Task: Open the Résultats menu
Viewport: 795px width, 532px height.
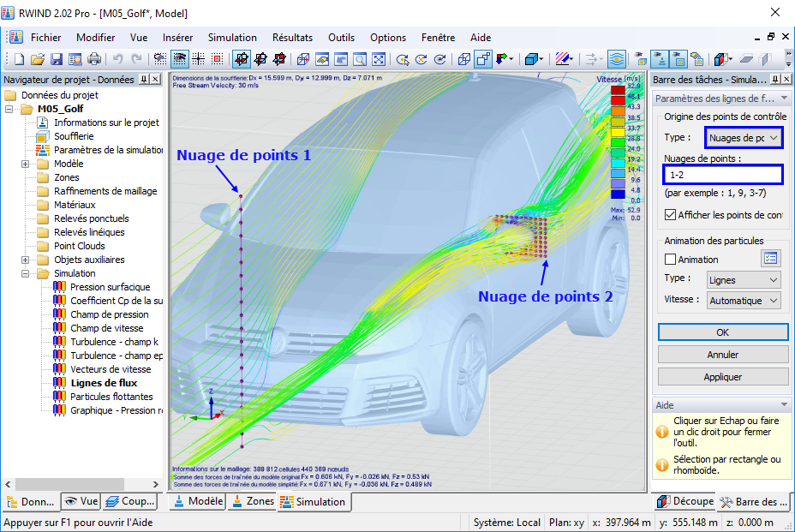Action: pos(292,38)
